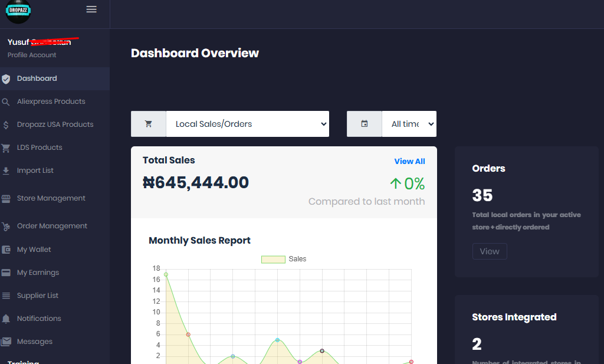The width and height of the screenshot is (604, 364).
Task: Toggle the hamburger sidebar menu
Action: 91,9
